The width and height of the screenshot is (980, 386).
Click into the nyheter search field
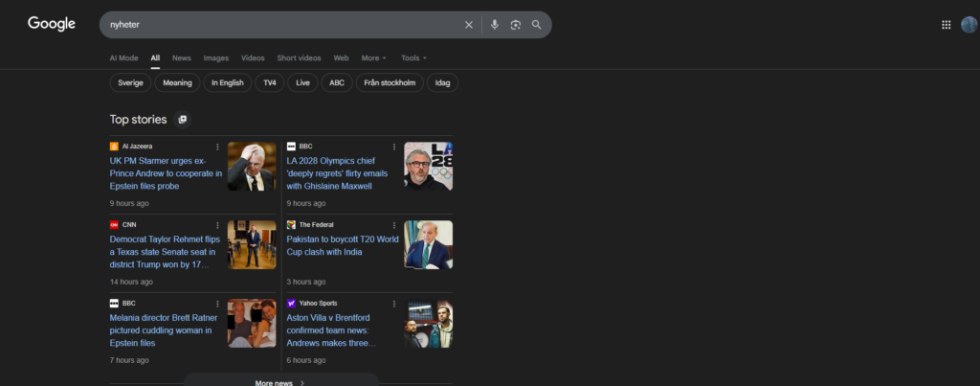pos(281,25)
